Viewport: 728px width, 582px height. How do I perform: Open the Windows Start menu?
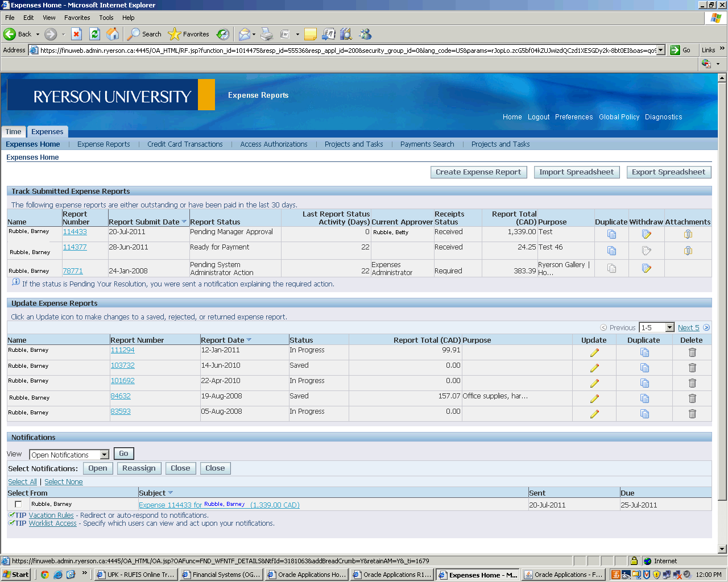coord(16,575)
